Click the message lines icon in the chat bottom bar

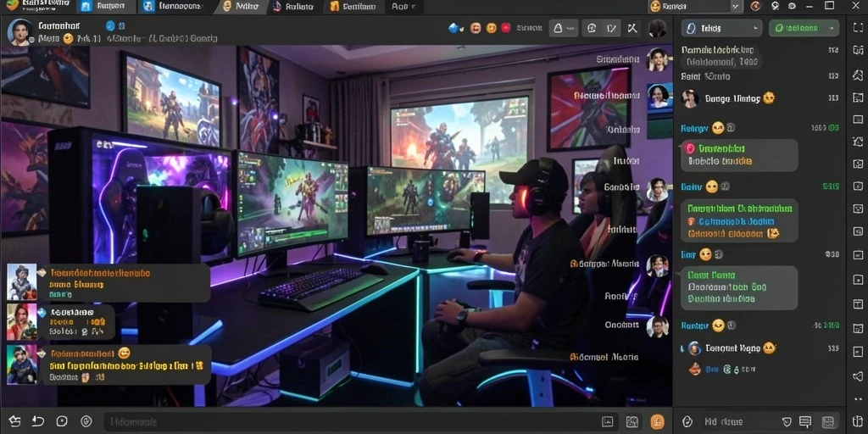coord(805,422)
